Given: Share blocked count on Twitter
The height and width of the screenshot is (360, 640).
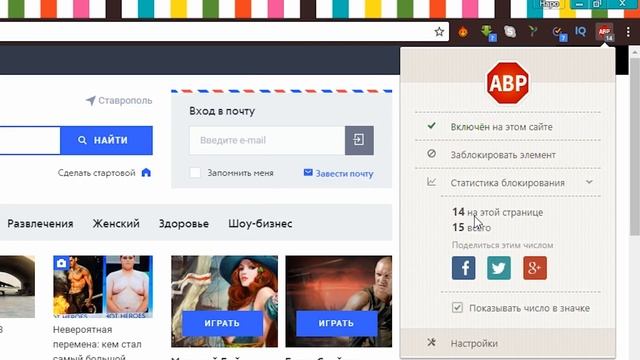Looking at the screenshot, I should click(x=499, y=268).
